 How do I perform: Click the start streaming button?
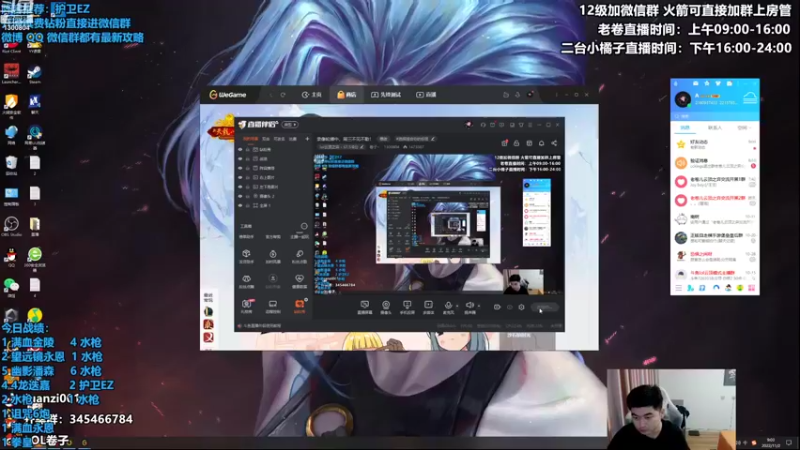click(545, 307)
